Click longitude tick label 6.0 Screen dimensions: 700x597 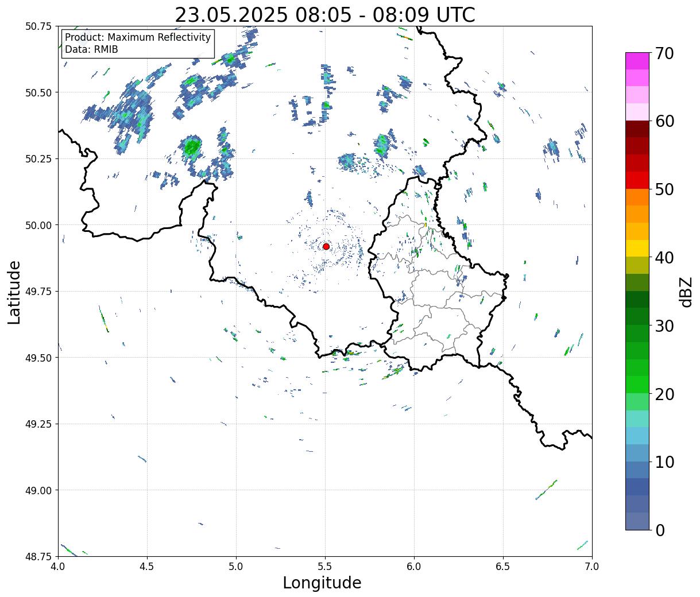(414, 566)
